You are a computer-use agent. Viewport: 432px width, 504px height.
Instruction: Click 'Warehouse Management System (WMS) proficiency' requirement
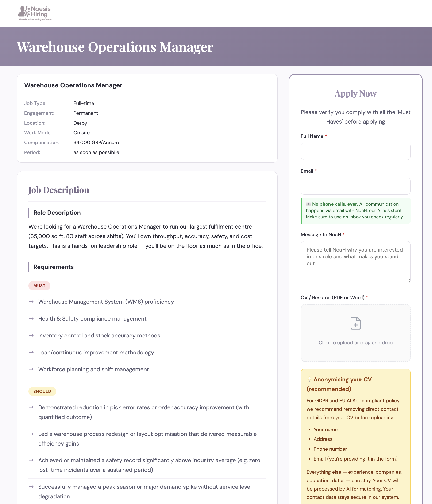tap(106, 302)
